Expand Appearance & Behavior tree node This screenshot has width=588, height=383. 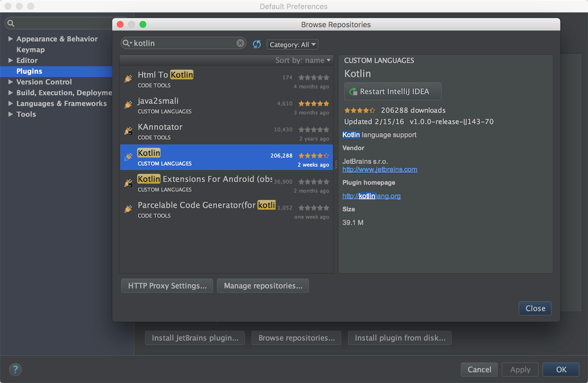(x=11, y=39)
